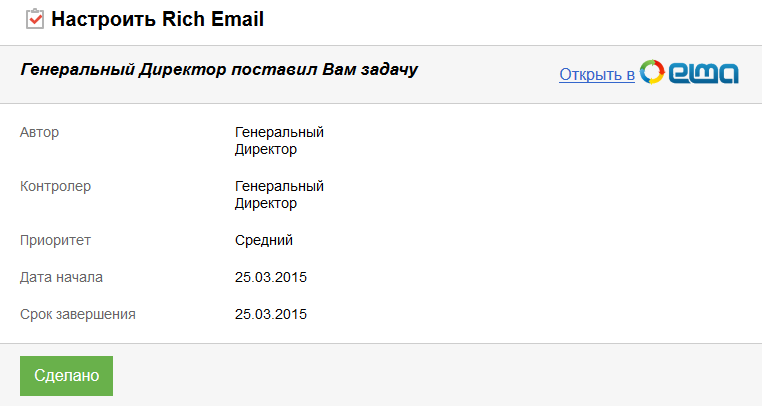Click the "Контролер" field label
Screen dimensions: 762x406
pyautogui.click(x=55, y=186)
